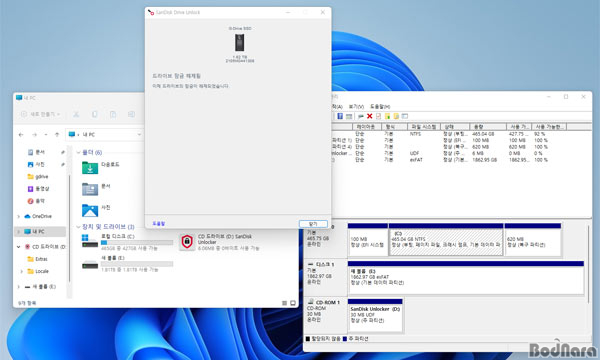Select the SanDisk Unlocker (D:) 30 MB UDF block

[x=375, y=316]
